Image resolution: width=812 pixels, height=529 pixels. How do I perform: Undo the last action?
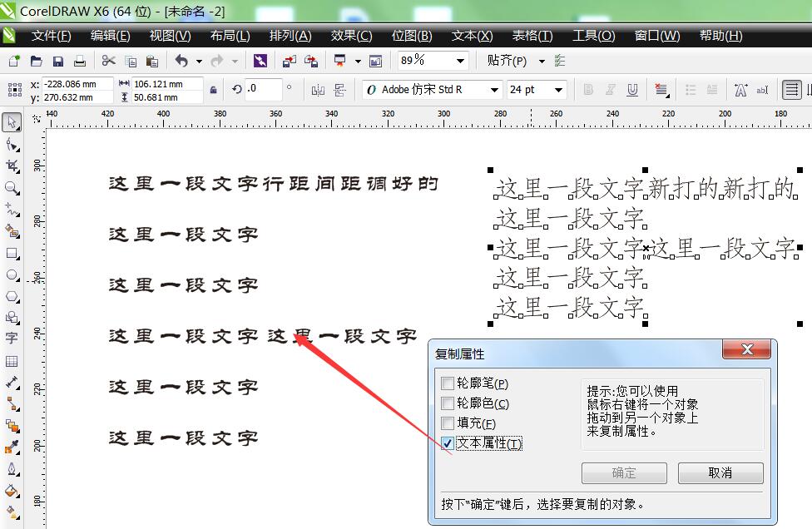[181, 61]
